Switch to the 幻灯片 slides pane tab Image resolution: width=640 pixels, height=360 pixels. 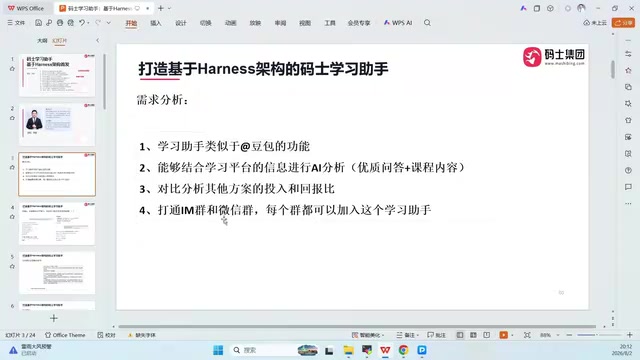[x=60, y=40]
